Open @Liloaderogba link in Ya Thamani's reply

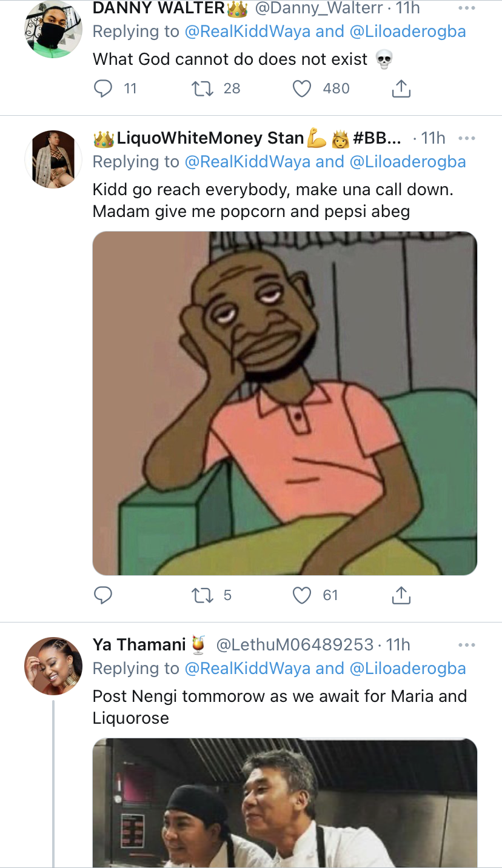pos(407,668)
